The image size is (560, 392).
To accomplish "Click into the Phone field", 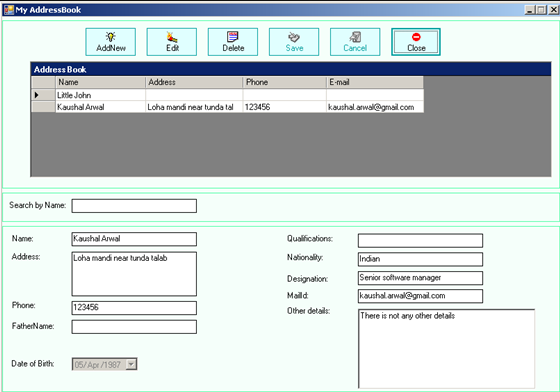I will tap(134, 308).
